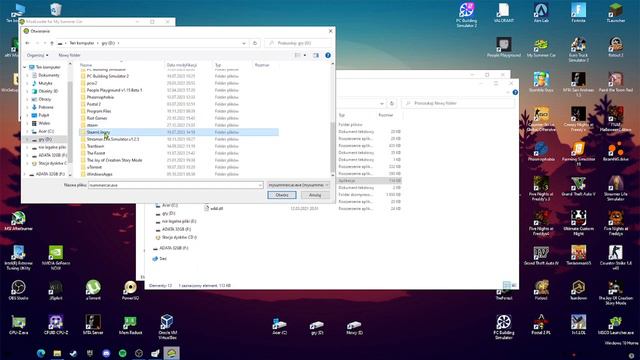
Task: Open the file type filter combo box
Action: tap(298, 185)
